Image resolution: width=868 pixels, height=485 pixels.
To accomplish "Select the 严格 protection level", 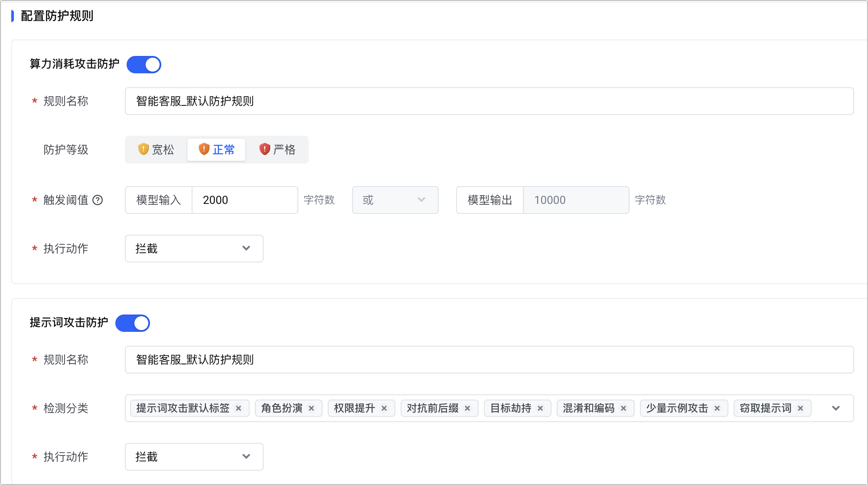I will point(277,150).
